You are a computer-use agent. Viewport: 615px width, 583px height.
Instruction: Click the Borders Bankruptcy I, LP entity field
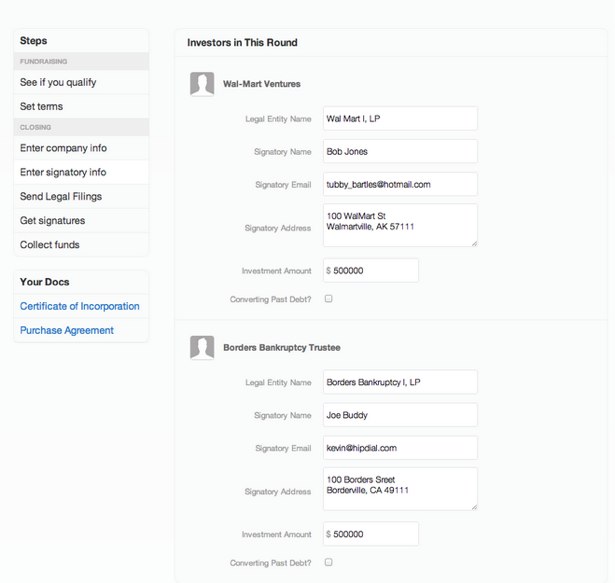point(399,382)
